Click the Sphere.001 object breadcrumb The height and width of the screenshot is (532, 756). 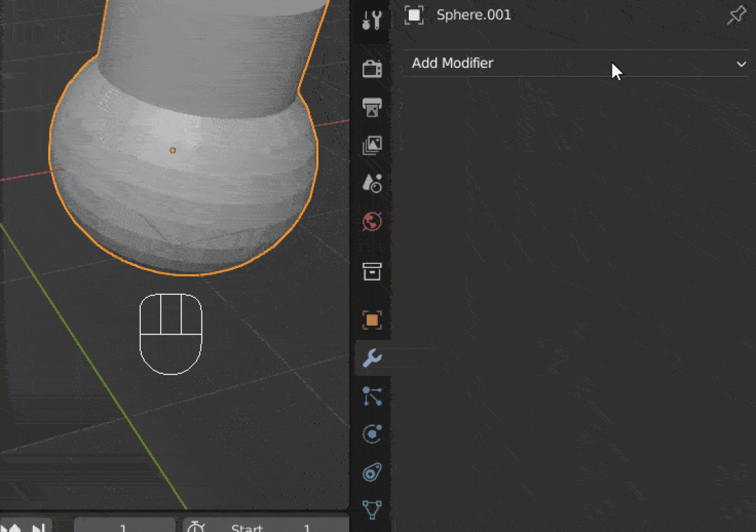[x=473, y=14]
